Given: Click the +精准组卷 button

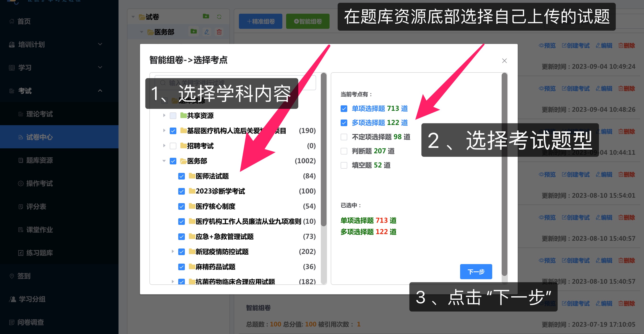Looking at the screenshot, I should coord(260,21).
